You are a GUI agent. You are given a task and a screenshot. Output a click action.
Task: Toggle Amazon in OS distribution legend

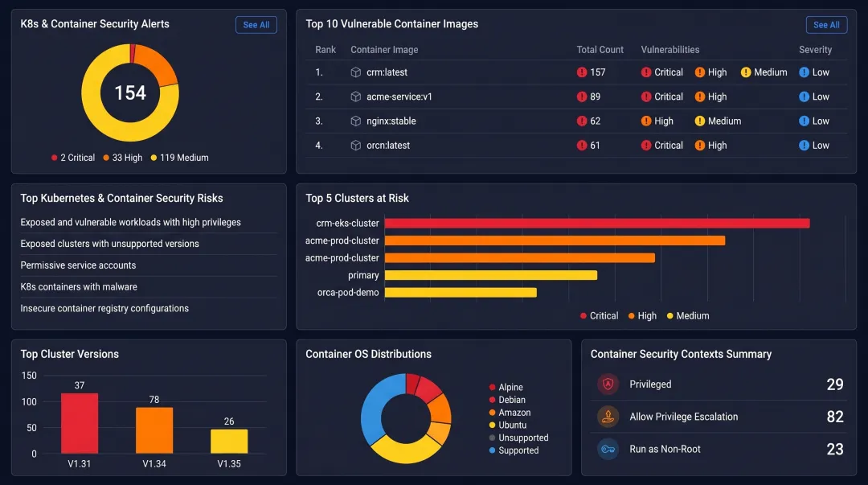pos(510,413)
